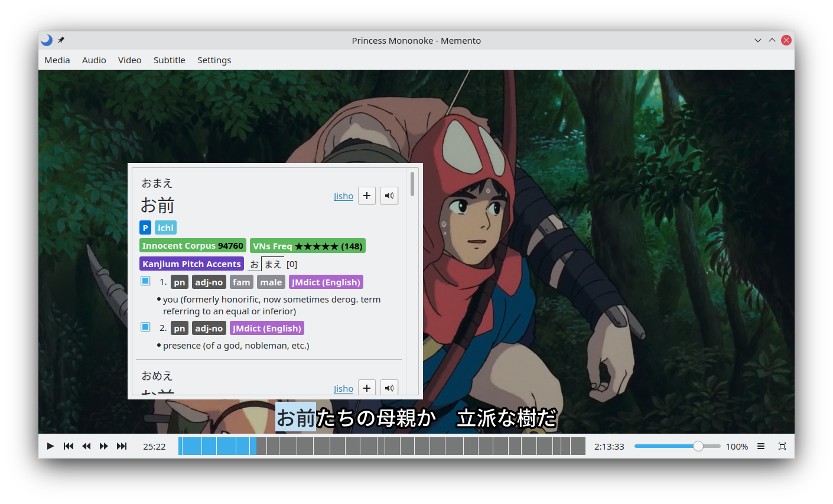
Task: Click the 100% volume label
Action: coord(737,447)
